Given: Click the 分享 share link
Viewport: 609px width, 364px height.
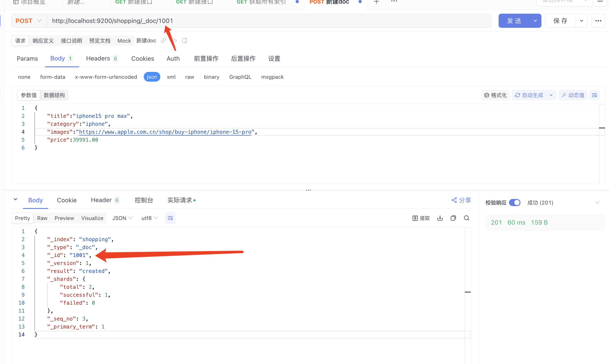Looking at the screenshot, I should (461, 200).
